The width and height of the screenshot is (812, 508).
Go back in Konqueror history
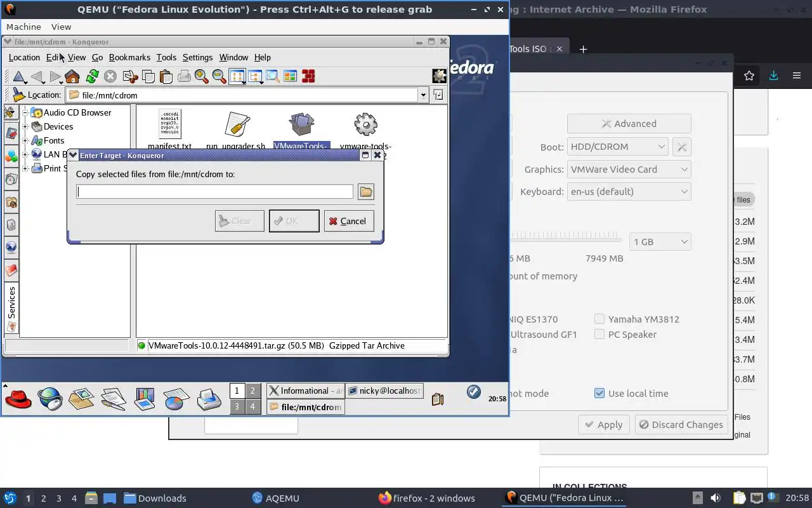tap(37, 77)
